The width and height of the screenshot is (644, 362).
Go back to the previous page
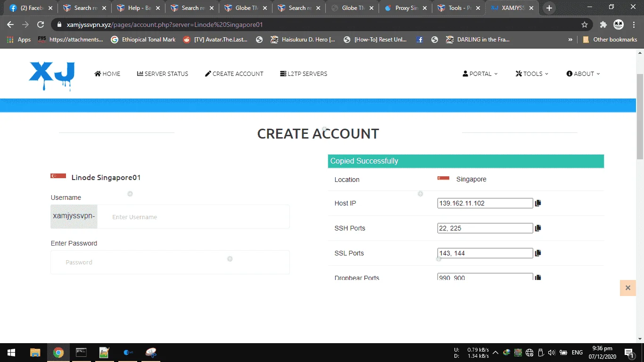click(10, 25)
